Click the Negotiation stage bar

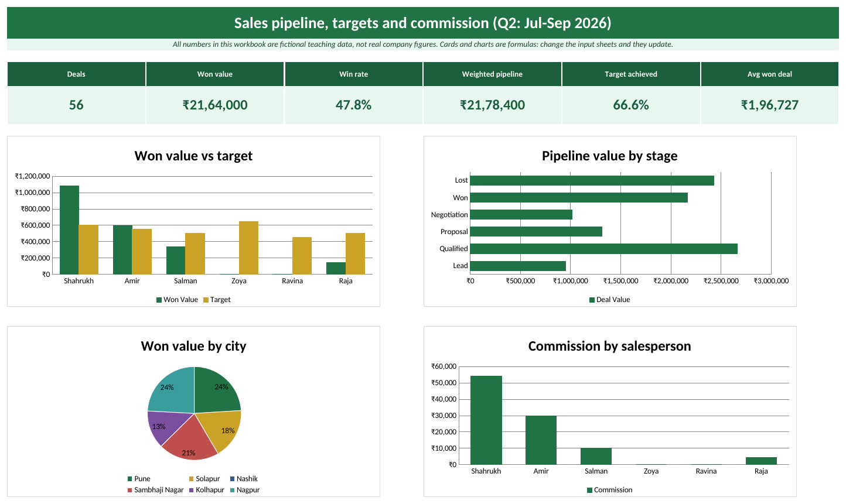pyautogui.click(x=521, y=215)
